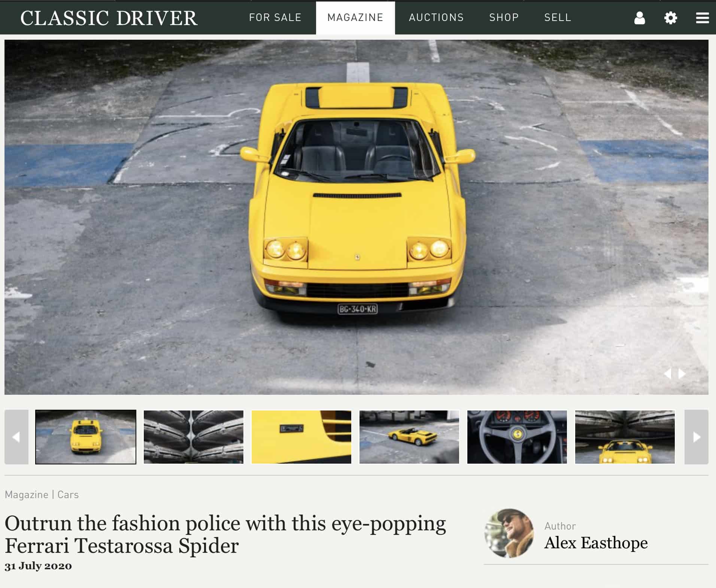
Task: Click the Cars breadcrumb link
Action: tap(68, 494)
